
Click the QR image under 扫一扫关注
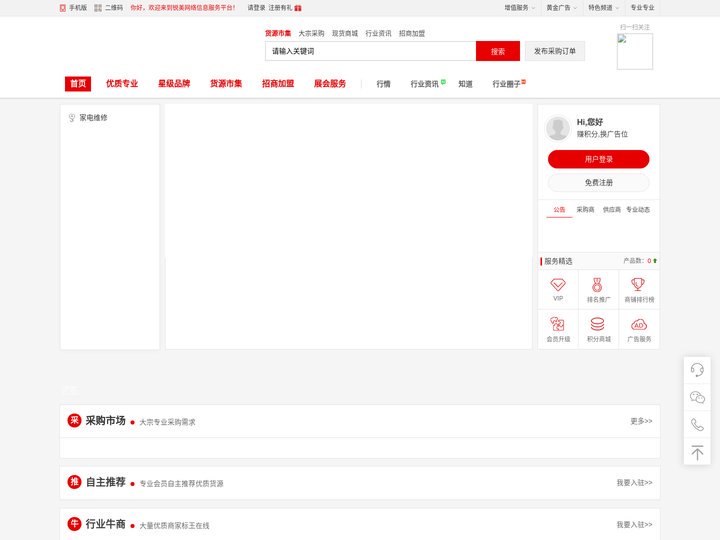click(635, 51)
